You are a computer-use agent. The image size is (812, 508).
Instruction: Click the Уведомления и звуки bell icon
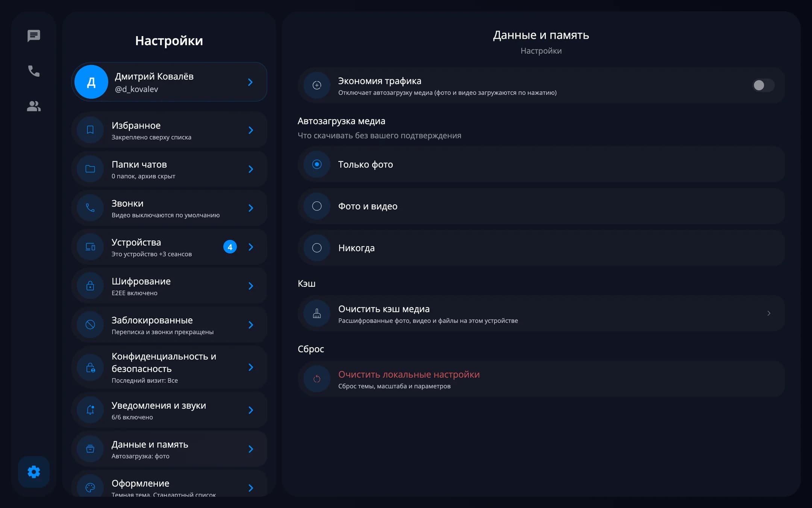tap(90, 410)
